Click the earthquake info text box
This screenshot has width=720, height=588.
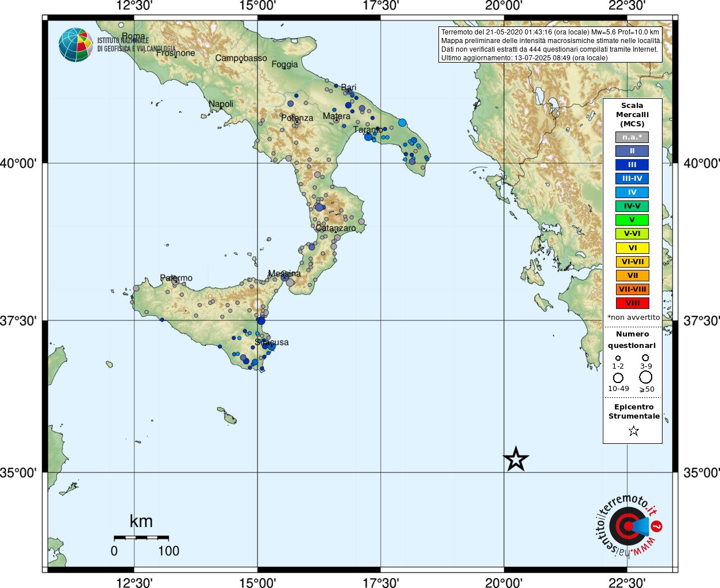(550, 45)
